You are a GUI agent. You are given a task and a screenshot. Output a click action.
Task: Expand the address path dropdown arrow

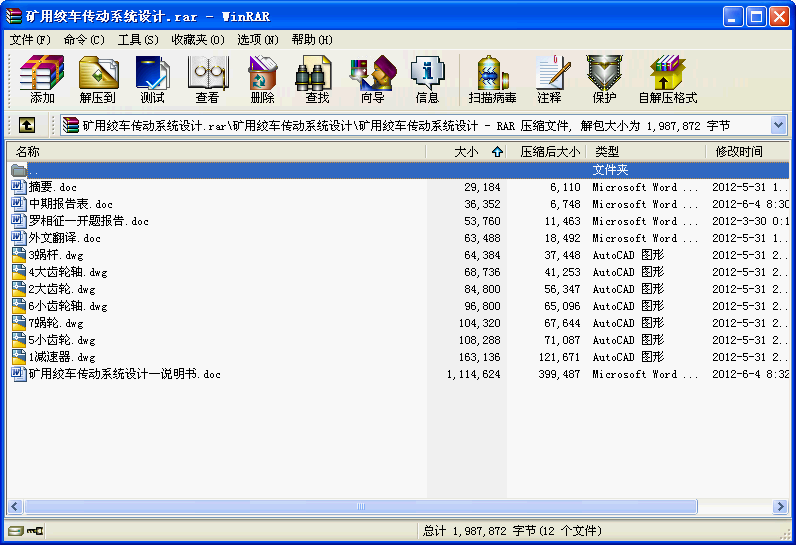(779, 125)
